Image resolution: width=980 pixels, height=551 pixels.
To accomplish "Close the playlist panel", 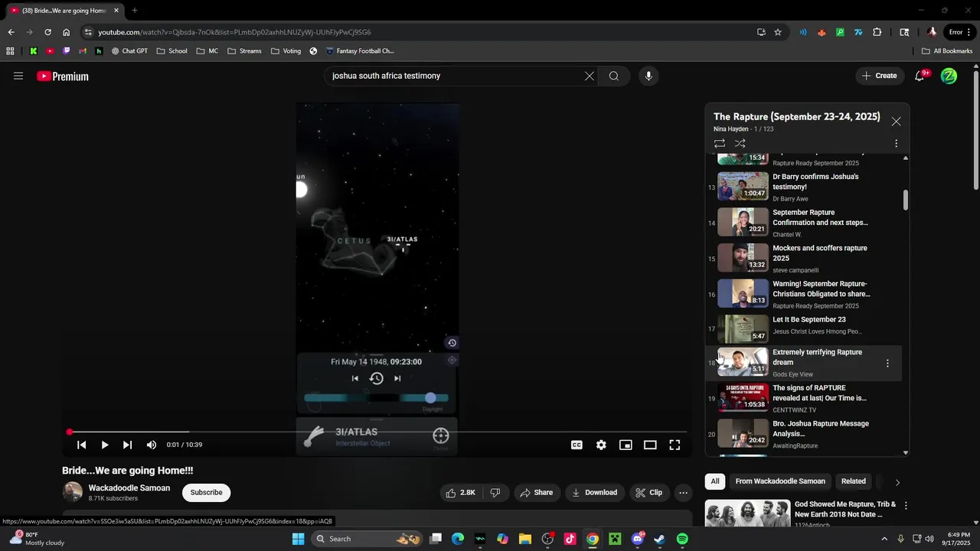I will click(x=896, y=122).
